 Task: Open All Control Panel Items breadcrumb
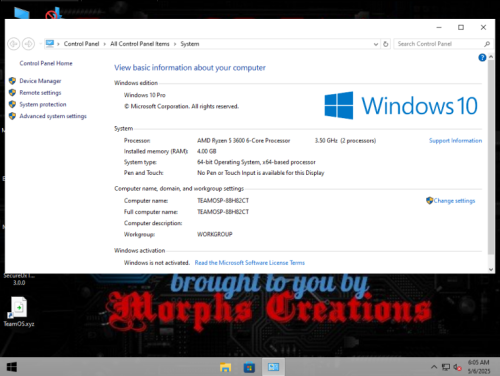140,44
